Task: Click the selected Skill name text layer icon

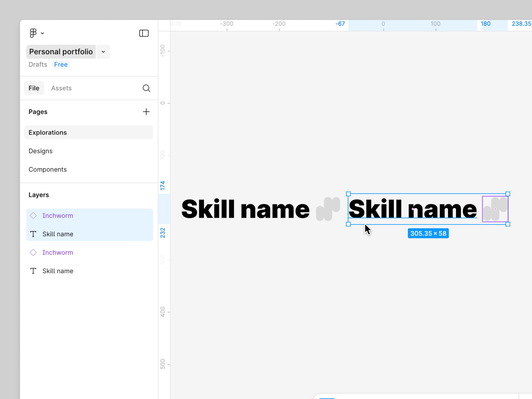Action: 33,234
